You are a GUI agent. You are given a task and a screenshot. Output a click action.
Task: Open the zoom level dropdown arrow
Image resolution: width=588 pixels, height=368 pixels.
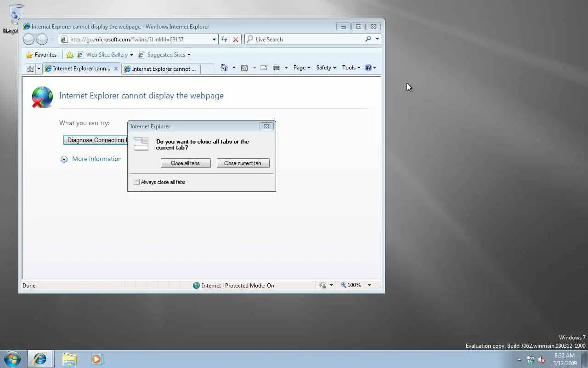click(x=369, y=285)
